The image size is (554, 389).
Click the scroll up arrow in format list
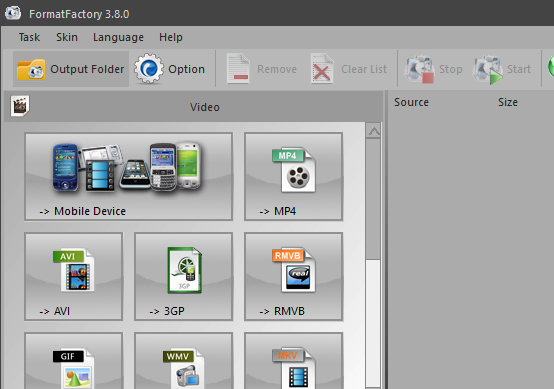tap(373, 131)
